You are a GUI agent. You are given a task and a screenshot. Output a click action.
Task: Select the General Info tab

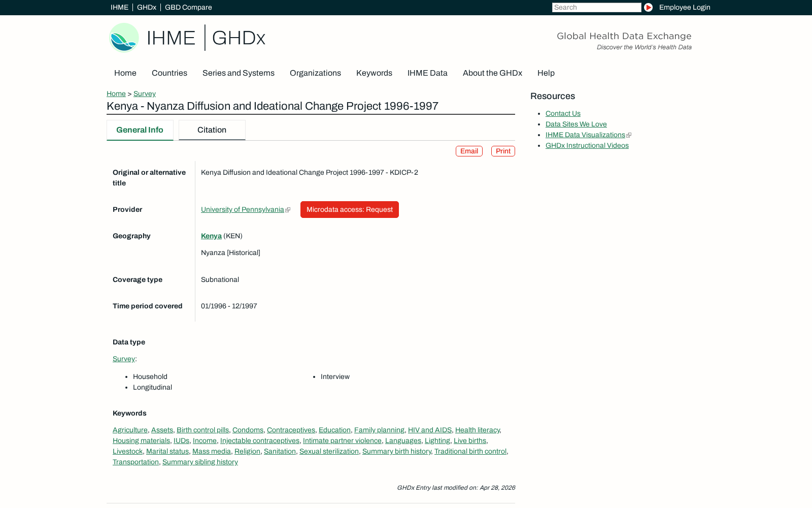click(x=140, y=130)
